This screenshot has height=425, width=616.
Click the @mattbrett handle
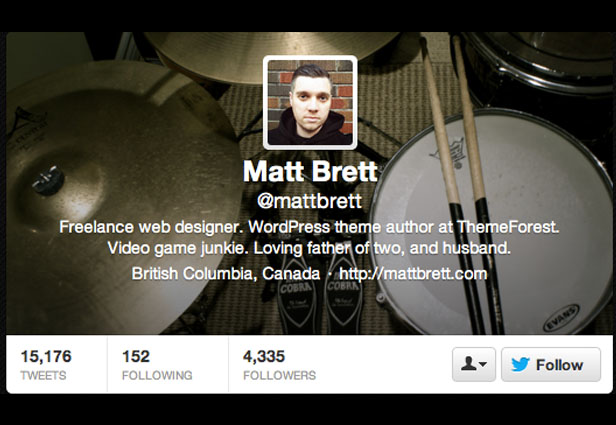pos(309,201)
